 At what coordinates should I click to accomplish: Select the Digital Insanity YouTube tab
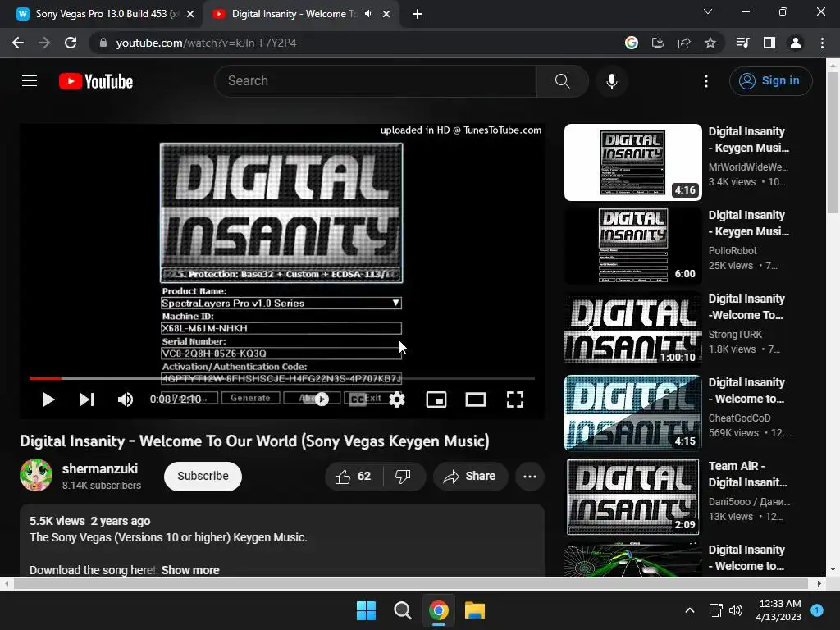[292, 14]
